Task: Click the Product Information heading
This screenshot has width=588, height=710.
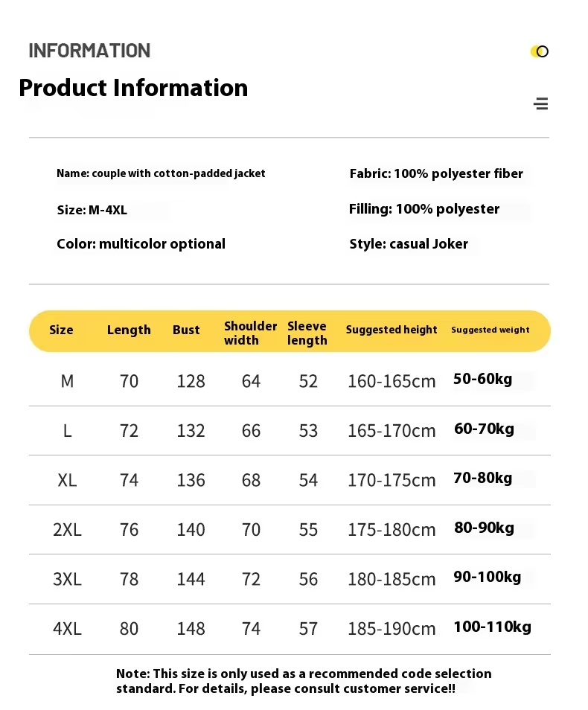Action: point(133,88)
